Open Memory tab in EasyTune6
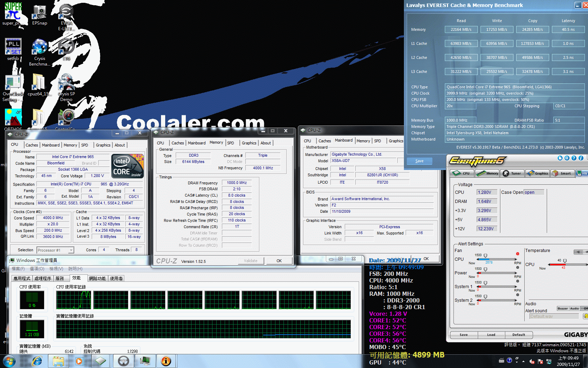The image size is (588, 368). pos(488,173)
